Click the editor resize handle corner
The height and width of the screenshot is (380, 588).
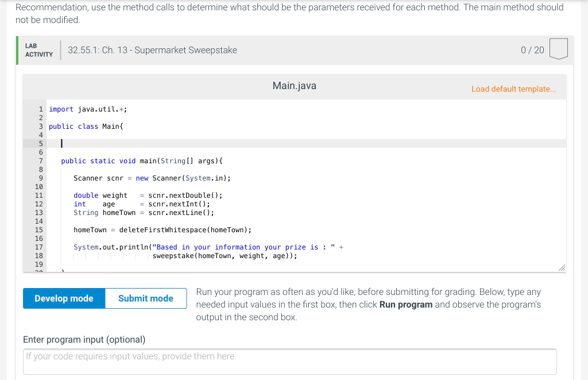tap(562, 268)
